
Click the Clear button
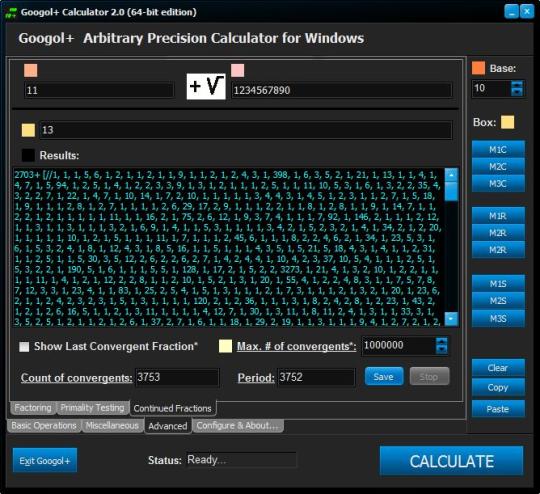(498, 368)
